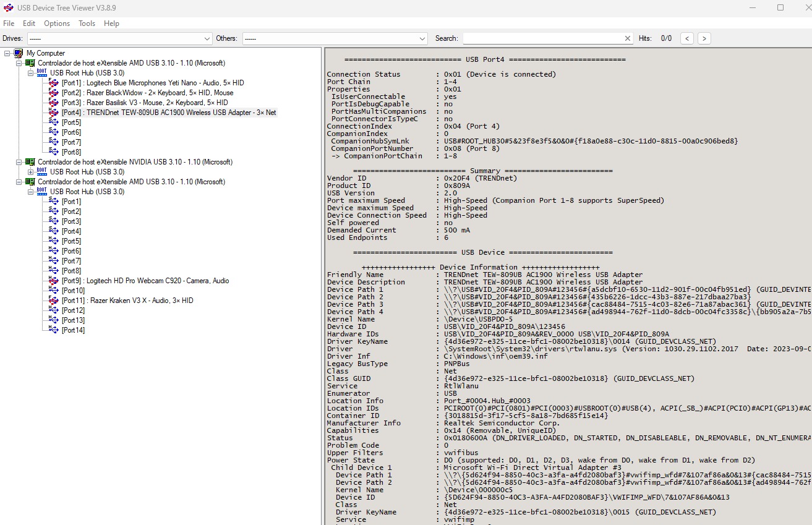Expand the NVIDIA USB Root Hub node
This screenshot has width=812, height=525.
[x=31, y=172]
